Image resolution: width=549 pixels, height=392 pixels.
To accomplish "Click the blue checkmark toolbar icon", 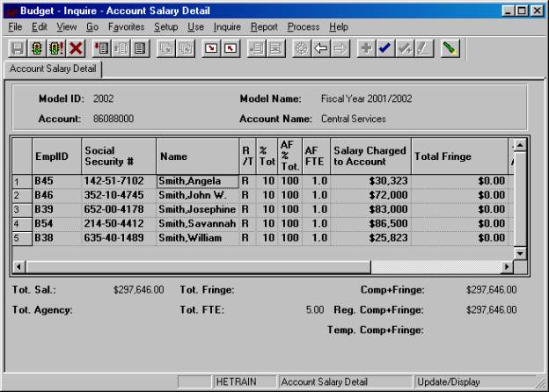I will pos(384,48).
